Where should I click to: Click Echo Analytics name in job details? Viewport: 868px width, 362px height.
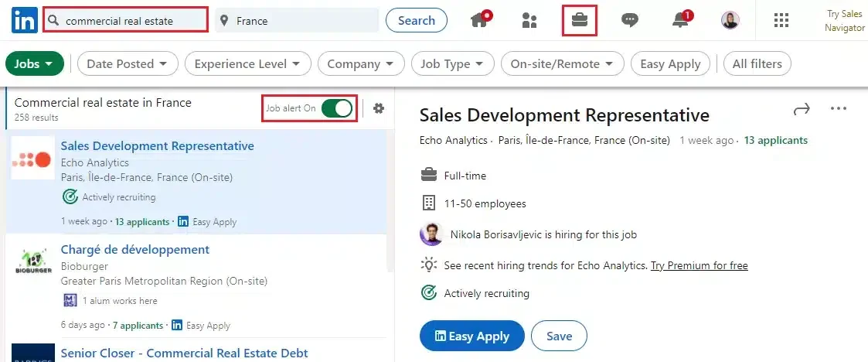(x=454, y=140)
